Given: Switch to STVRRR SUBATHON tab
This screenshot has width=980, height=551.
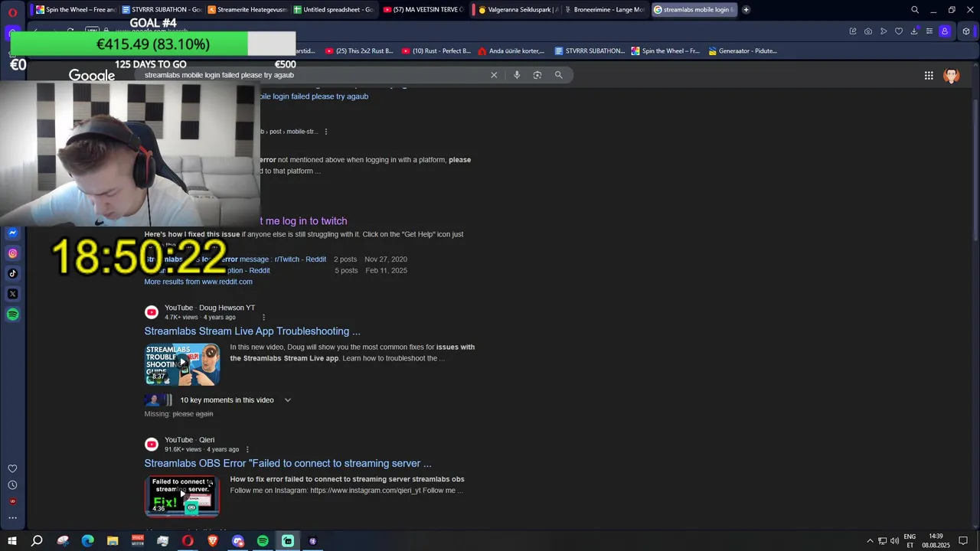Looking at the screenshot, I should (x=162, y=10).
